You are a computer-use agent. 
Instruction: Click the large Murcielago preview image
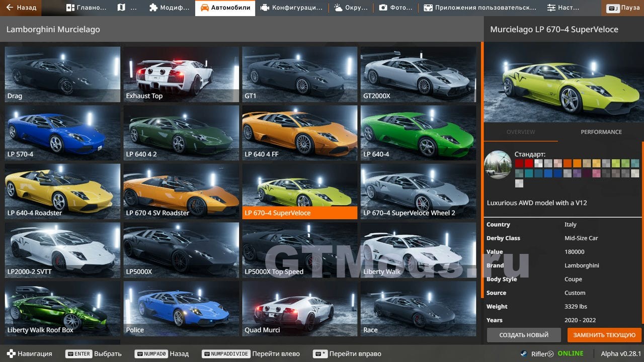pyautogui.click(x=563, y=82)
